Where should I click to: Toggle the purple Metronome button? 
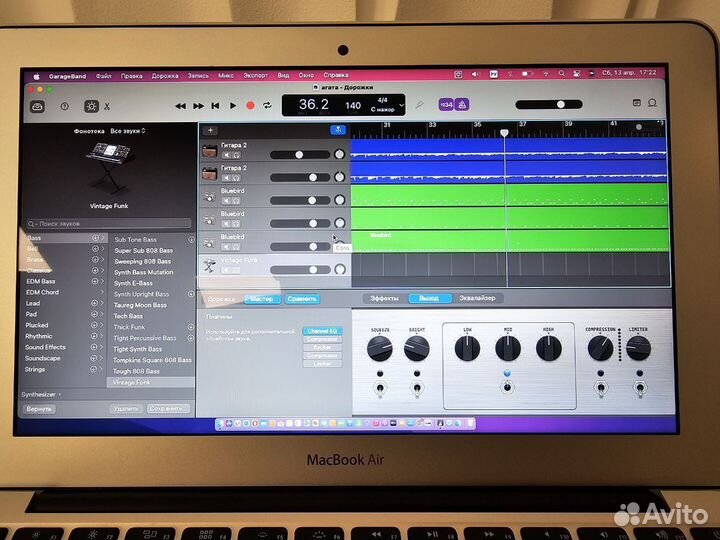coord(462,105)
